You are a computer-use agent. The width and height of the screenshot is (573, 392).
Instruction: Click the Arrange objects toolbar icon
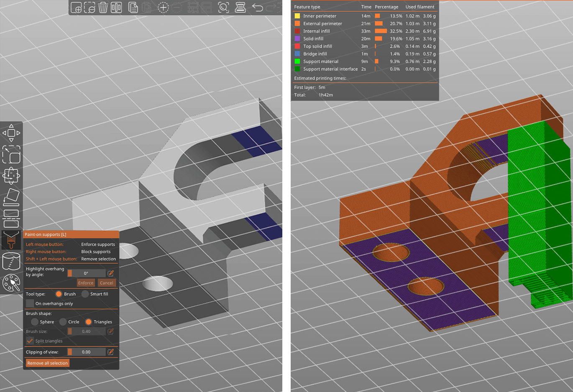click(116, 8)
